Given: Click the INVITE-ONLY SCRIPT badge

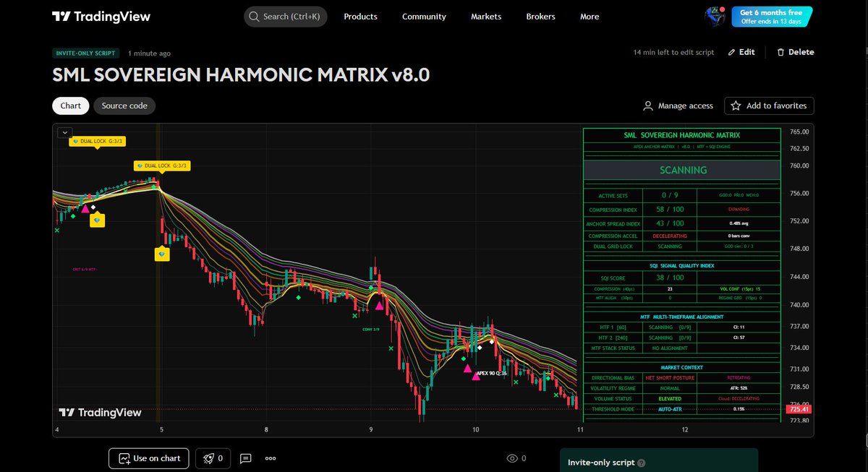Looking at the screenshot, I should [87, 53].
